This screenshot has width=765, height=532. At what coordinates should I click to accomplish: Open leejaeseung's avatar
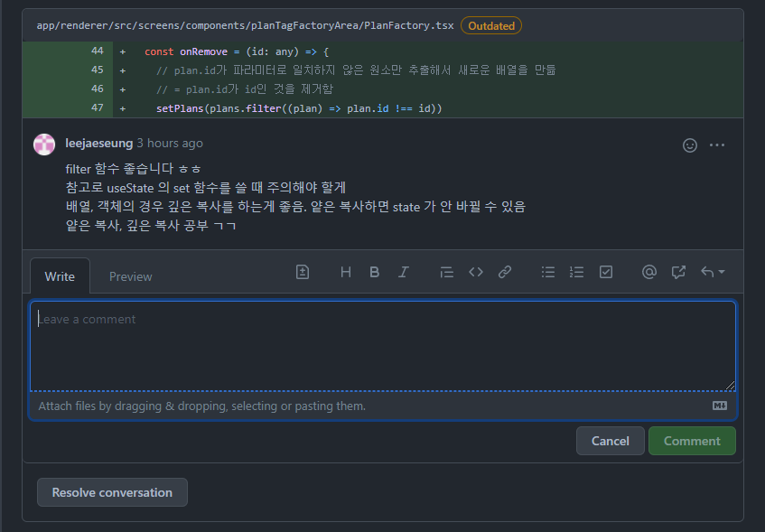click(x=44, y=145)
